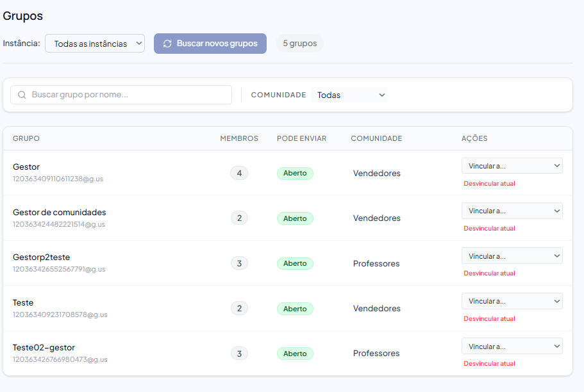Click the COMUNIDADE column header in table
Image resolution: width=584 pixels, height=392 pixels.
376,138
